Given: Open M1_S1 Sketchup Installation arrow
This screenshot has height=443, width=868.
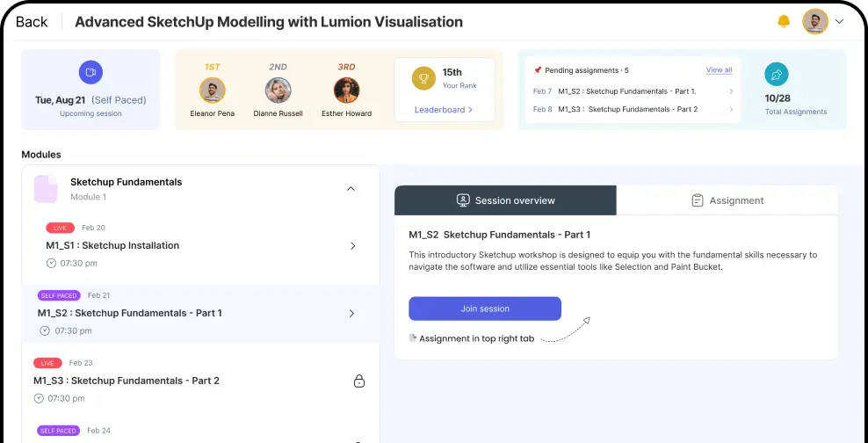Looking at the screenshot, I should [352, 246].
